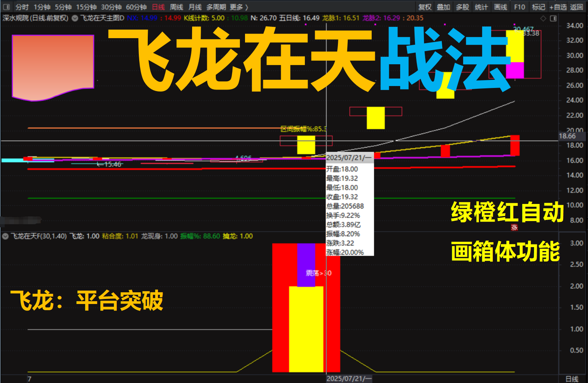This screenshot has height=383, width=588.
Task: Expand the 飞龙在天F sub-indicator dropdown
Action: [5, 236]
